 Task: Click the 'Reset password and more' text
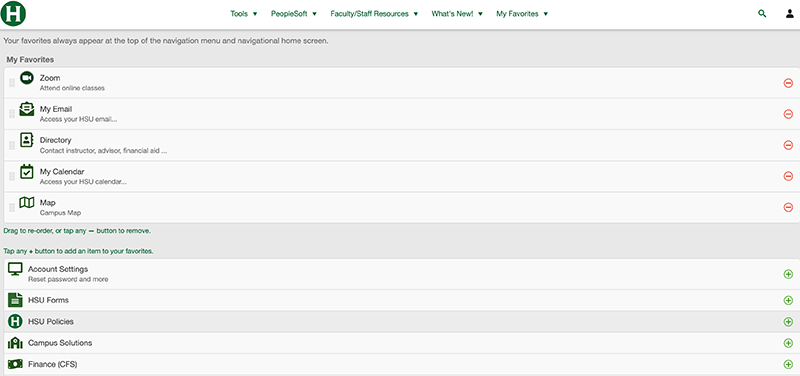pos(68,279)
